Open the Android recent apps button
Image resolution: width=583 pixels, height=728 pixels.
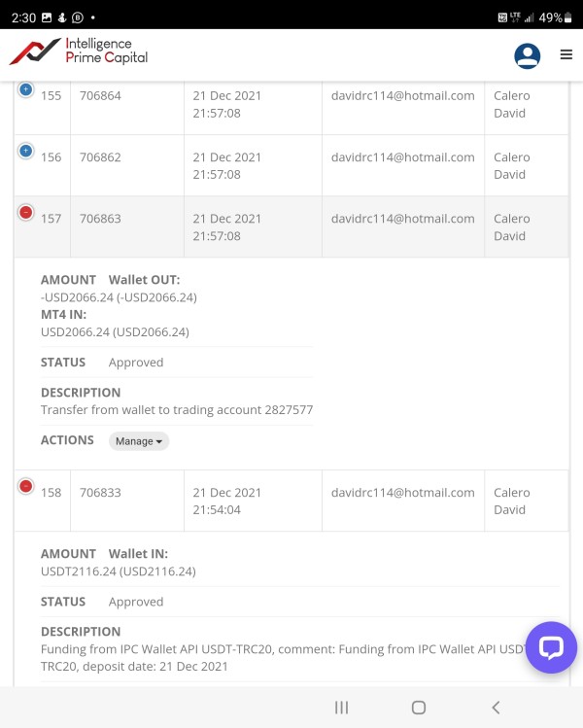click(x=341, y=708)
